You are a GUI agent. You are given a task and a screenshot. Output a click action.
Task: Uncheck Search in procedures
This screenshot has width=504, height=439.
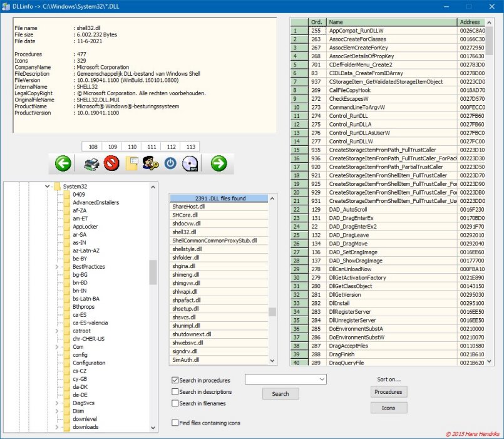[x=175, y=380]
